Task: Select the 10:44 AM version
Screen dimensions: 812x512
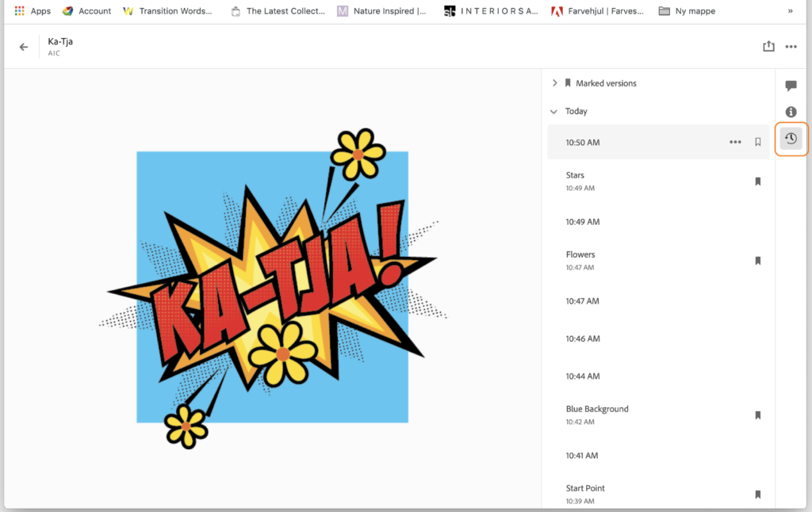Action: (x=658, y=376)
